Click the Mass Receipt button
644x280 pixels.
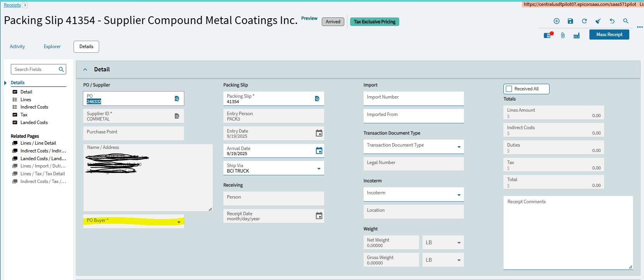click(x=609, y=35)
